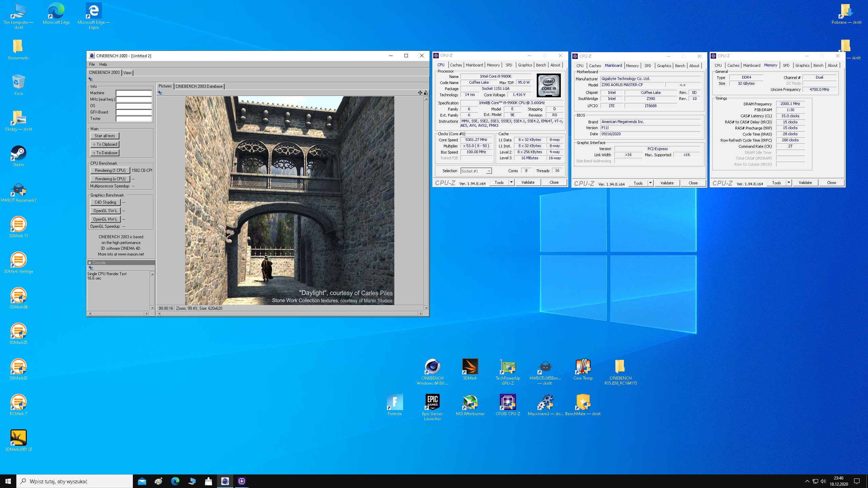Click the Machine input field
The height and width of the screenshot is (488, 868).
pos(134,93)
